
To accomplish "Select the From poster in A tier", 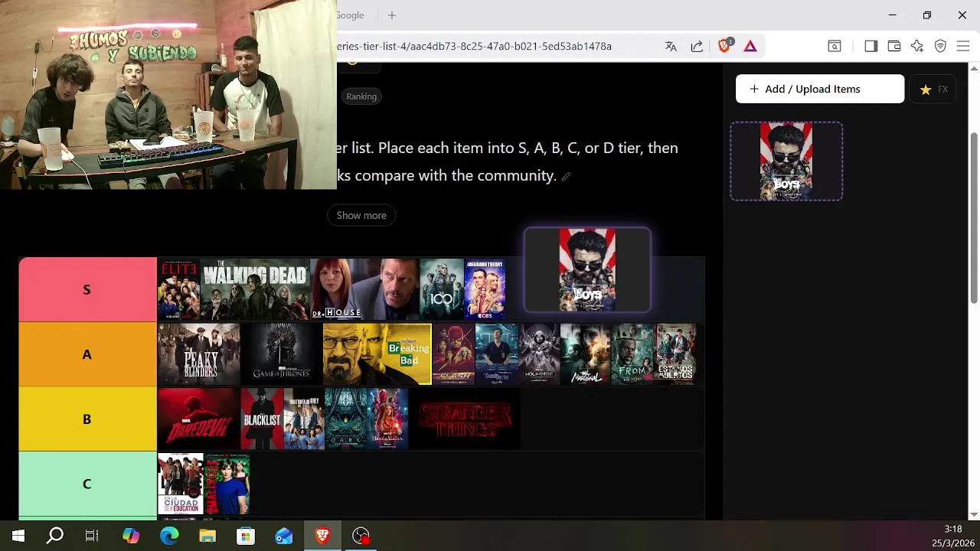I will [x=632, y=354].
